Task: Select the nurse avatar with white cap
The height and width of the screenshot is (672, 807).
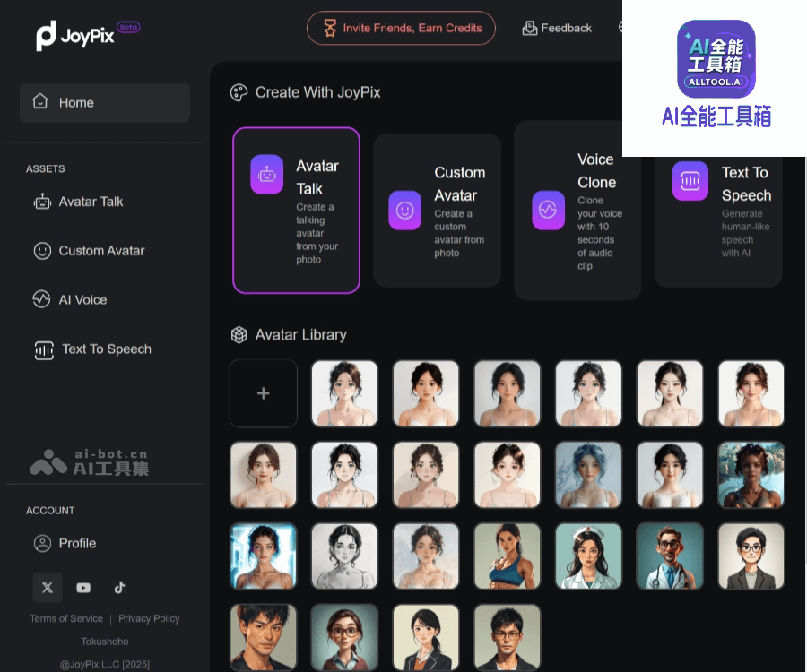Action: pyautogui.click(x=588, y=556)
